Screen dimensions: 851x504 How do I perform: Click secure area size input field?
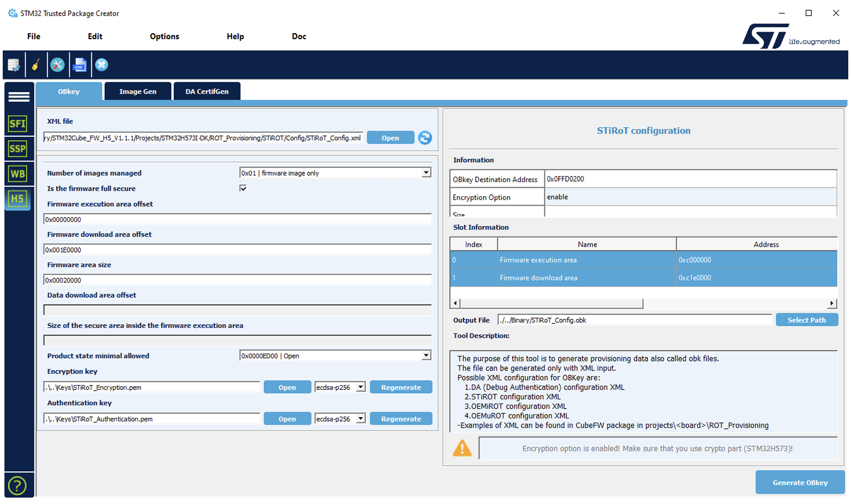(237, 341)
